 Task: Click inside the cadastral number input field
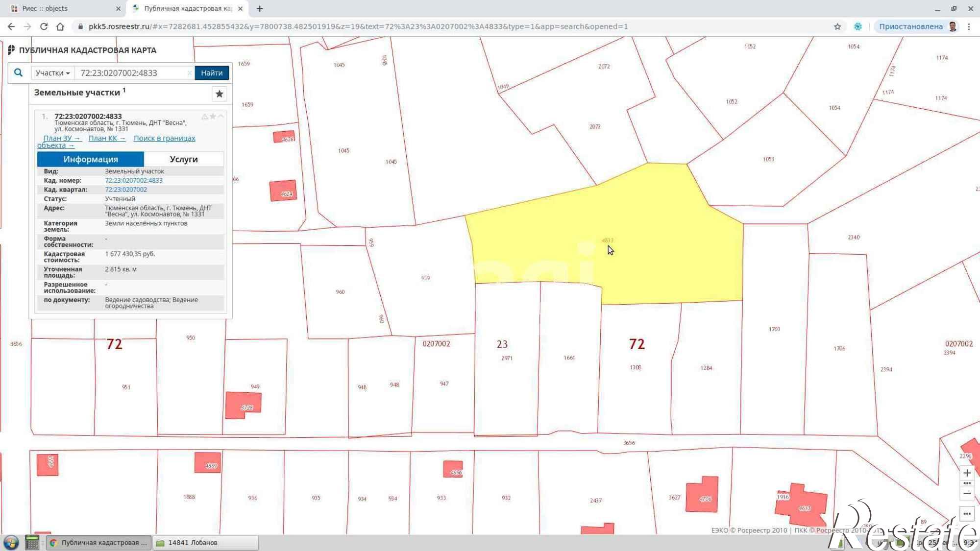(132, 73)
